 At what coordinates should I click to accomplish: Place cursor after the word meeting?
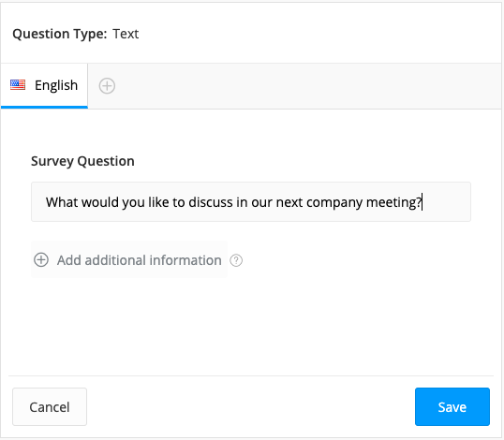pos(422,202)
